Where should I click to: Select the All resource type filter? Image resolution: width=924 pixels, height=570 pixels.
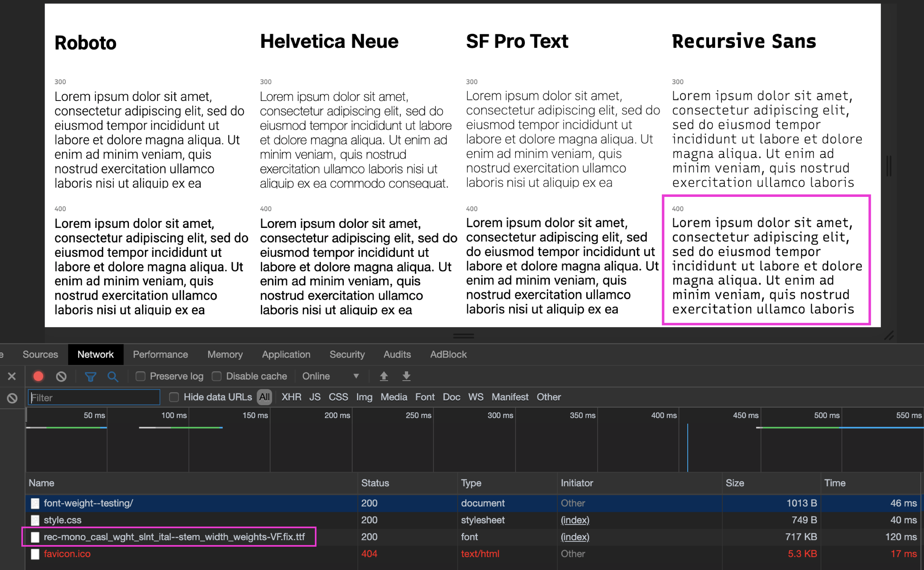tap(264, 397)
